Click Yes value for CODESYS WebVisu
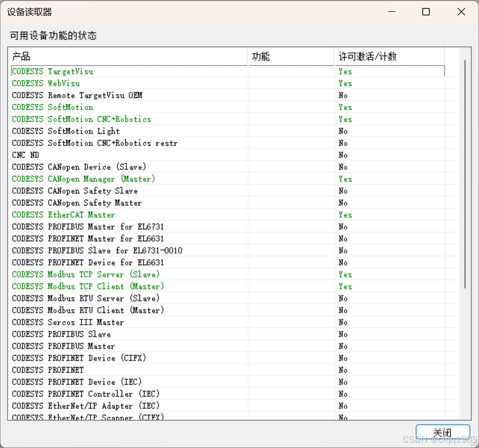479x448 pixels. 345,83
